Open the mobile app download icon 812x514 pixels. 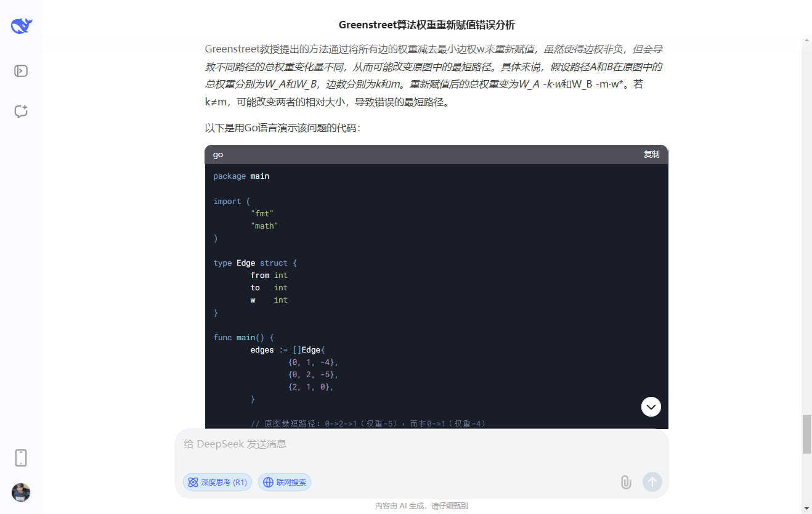(20, 457)
